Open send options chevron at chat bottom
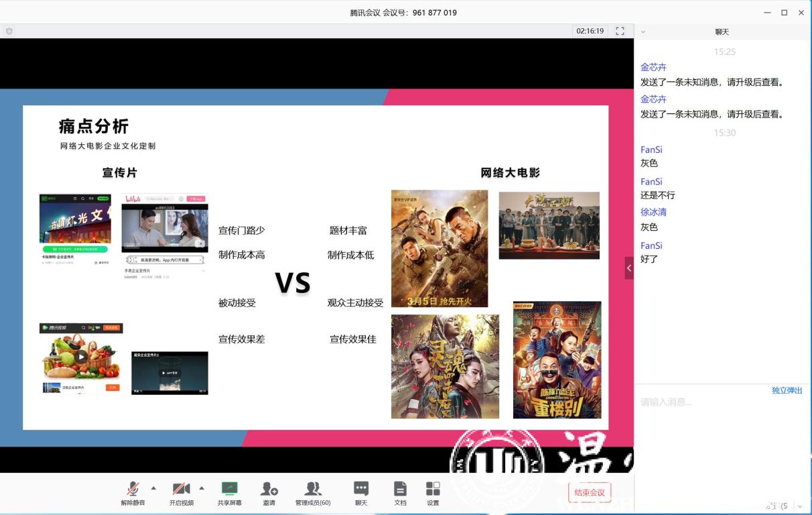Image resolution: width=812 pixels, height=515 pixels. coord(800,506)
